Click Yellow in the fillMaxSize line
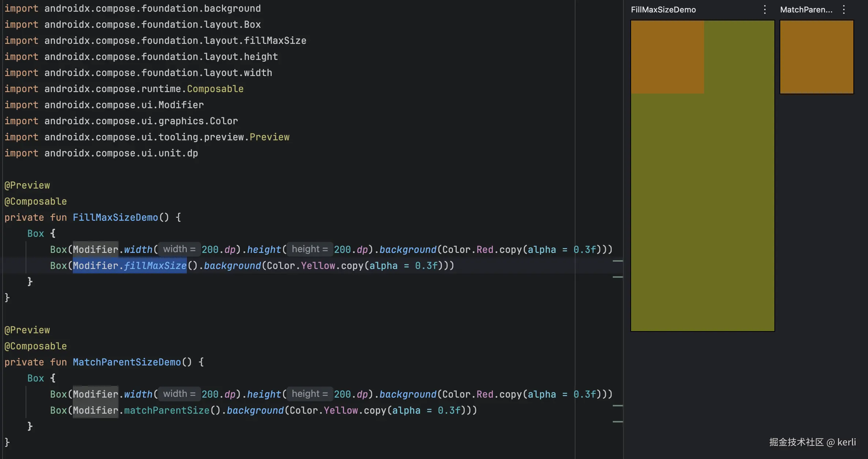The height and width of the screenshot is (459, 868). (x=318, y=266)
